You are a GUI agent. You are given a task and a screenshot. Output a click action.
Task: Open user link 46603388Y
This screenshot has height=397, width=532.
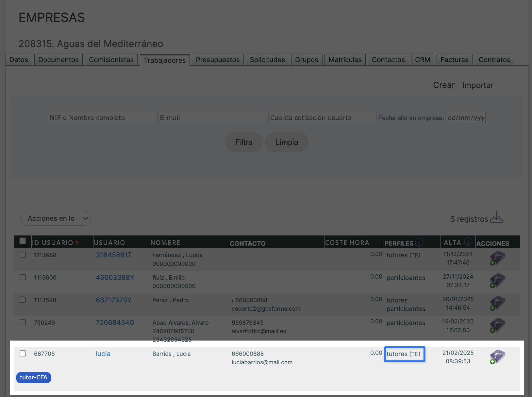coord(115,278)
